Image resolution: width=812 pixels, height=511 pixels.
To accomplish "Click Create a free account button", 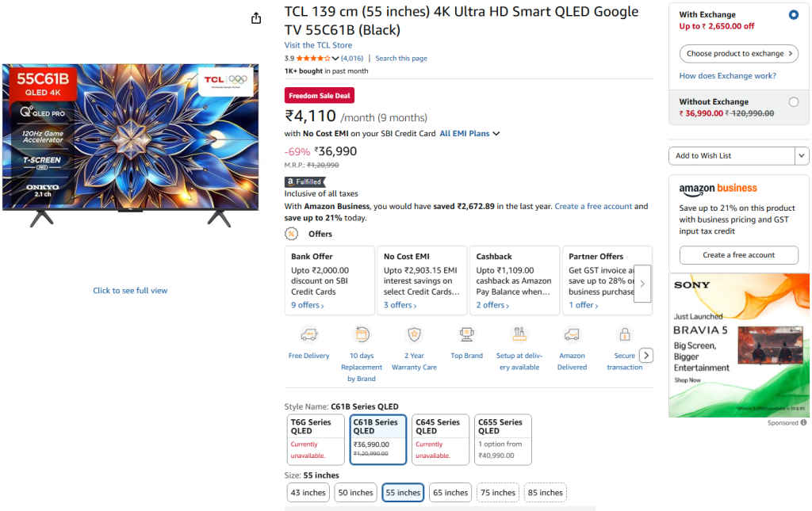I will click(x=738, y=255).
